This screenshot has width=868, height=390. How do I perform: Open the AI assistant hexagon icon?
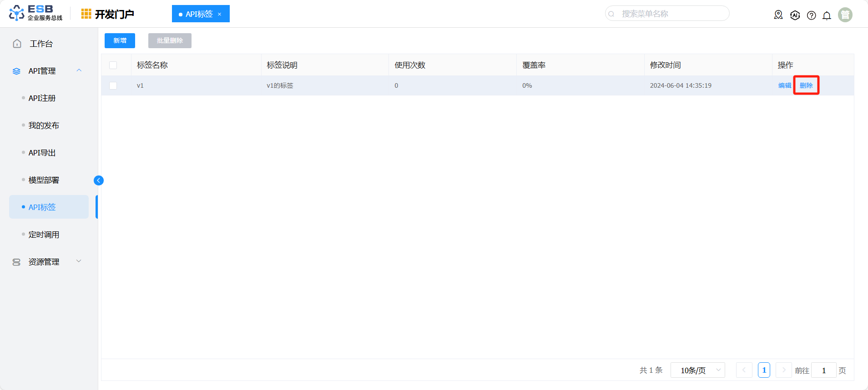(795, 15)
